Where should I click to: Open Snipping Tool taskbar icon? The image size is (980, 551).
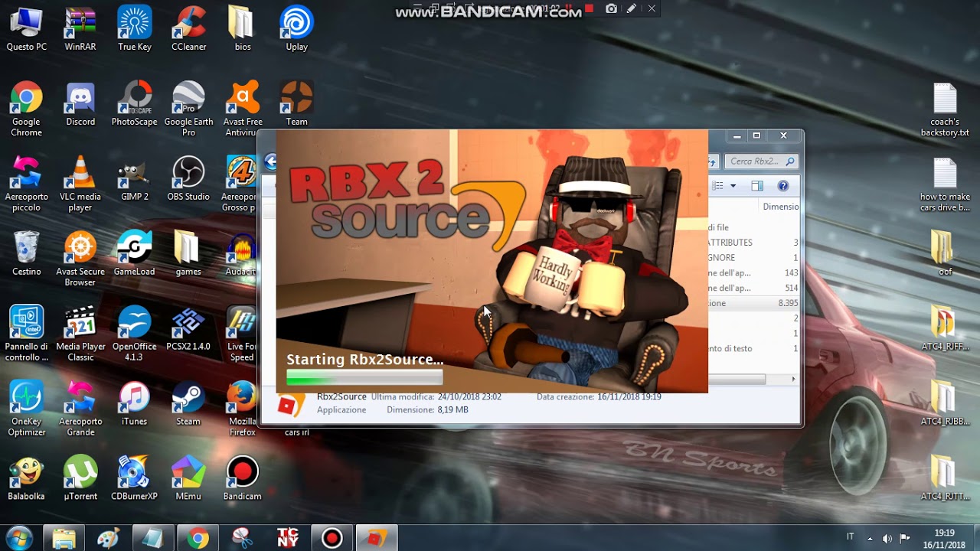click(x=243, y=538)
